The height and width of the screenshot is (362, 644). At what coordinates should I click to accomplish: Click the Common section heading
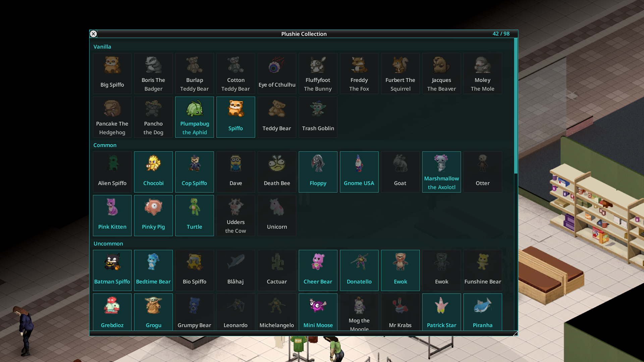[x=105, y=145]
